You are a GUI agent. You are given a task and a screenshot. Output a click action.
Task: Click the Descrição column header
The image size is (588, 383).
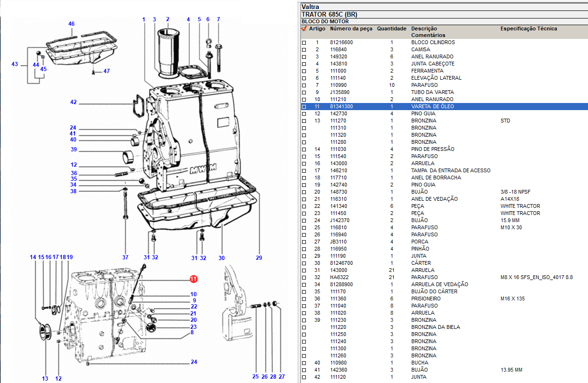click(x=424, y=28)
